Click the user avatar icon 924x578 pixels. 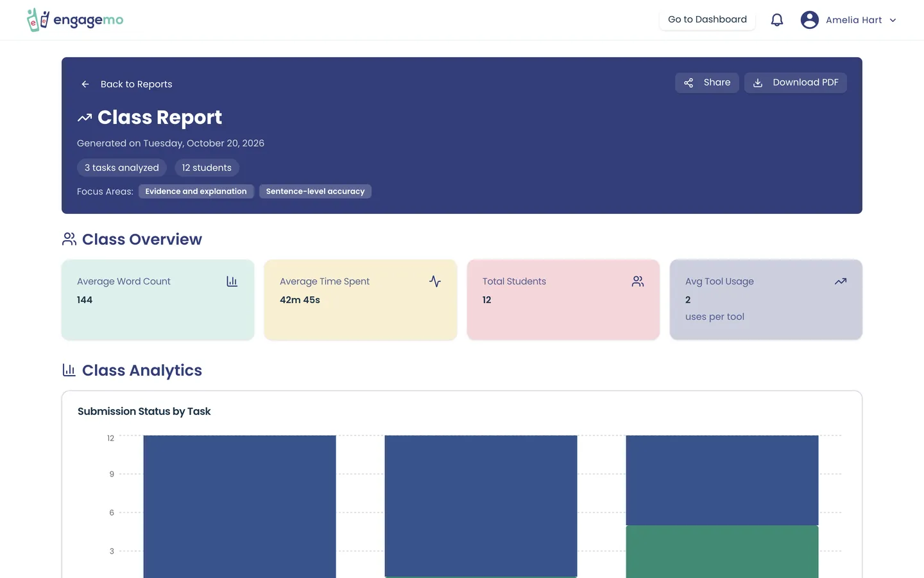[810, 20]
